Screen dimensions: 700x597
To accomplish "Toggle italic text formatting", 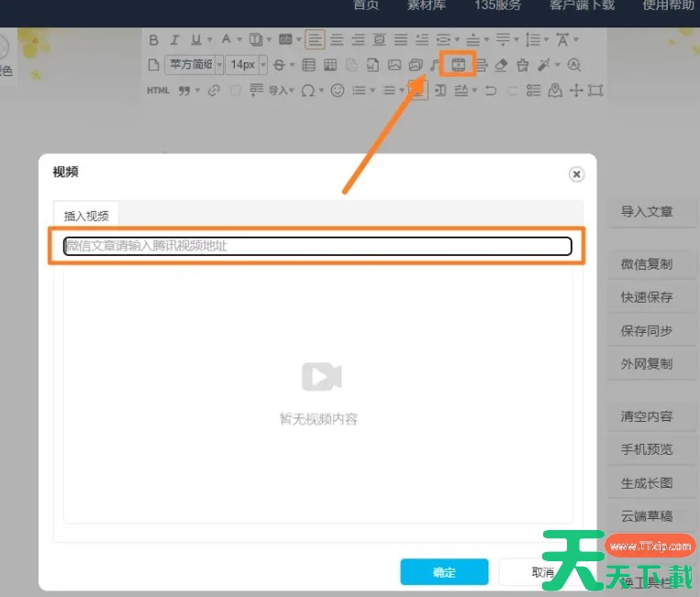I will [x=174, y=39].
